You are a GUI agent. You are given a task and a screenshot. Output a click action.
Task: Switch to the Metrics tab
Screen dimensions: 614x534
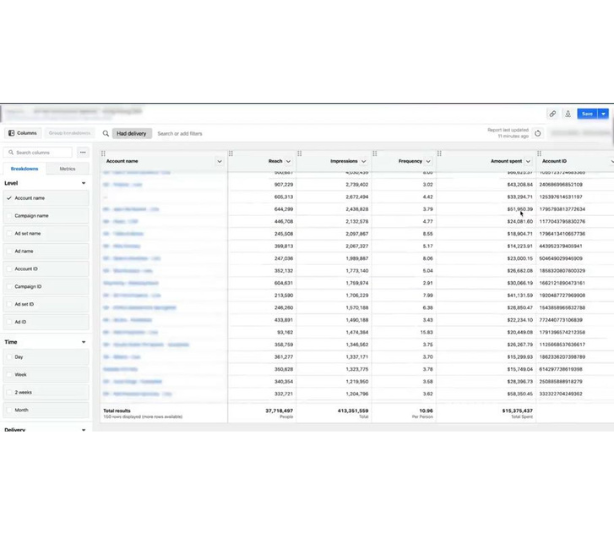[x=67, y=169]
